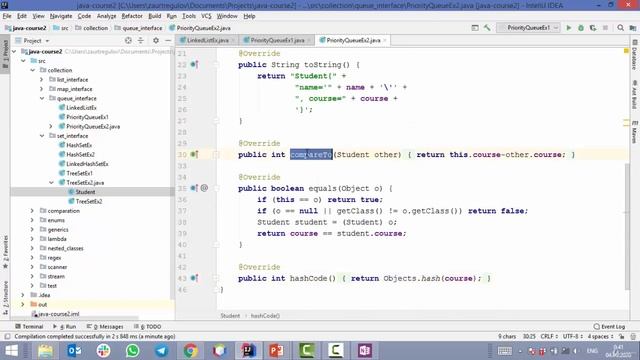Viewport: 640px width, 360px height.
Task: Click implements gutter icon on compareTo line
Action: pos(194,154)
